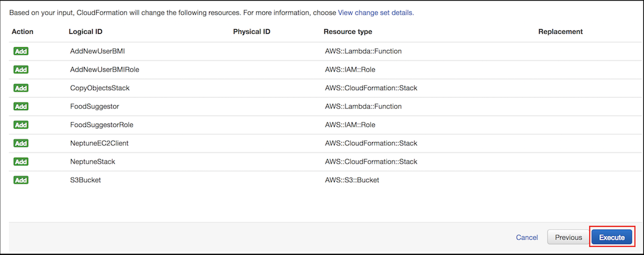Select the Resource type column header
The image size is (644, 255).
coord(348,31)
